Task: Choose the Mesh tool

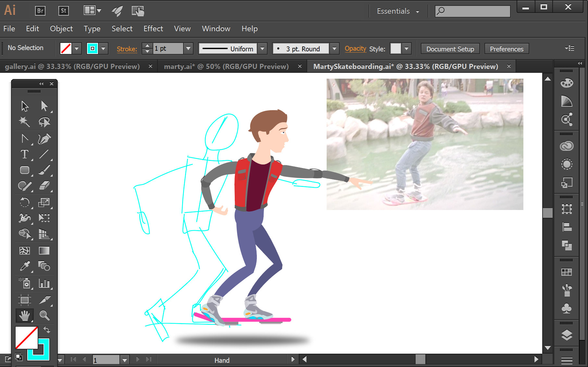Action: pyautogui.click(x=25, y=251)
